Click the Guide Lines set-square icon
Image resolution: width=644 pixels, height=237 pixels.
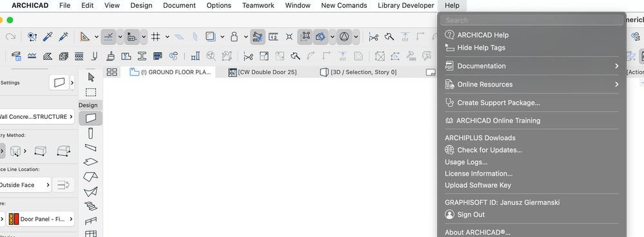[x=85, y=37]
